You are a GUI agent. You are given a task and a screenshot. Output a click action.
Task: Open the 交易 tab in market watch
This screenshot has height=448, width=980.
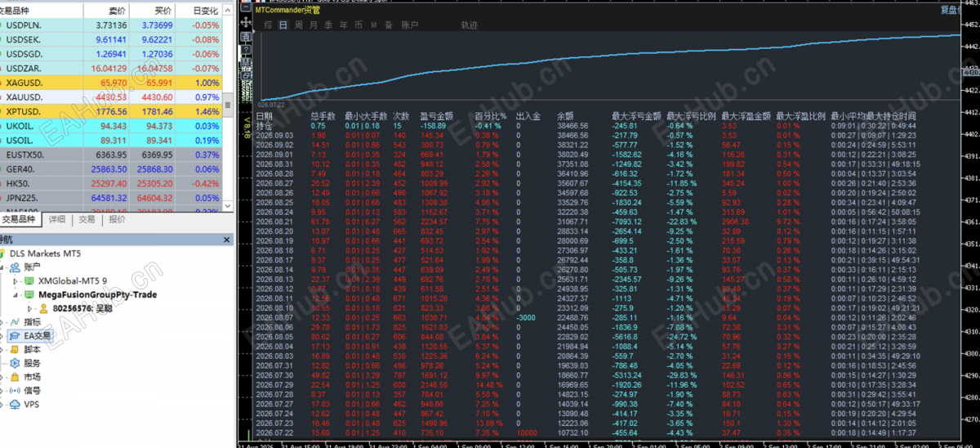tap(87, 219)
